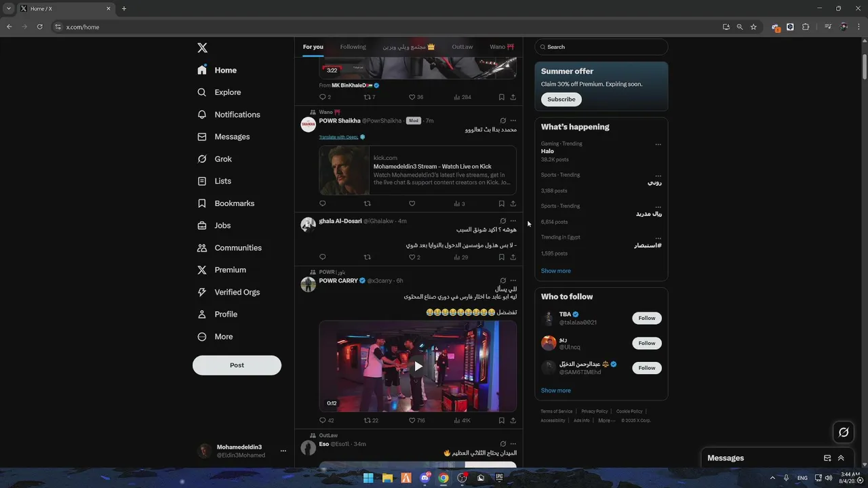The image size is (868, 488).
Task: Click the Search input field
Action: (601, 47)
